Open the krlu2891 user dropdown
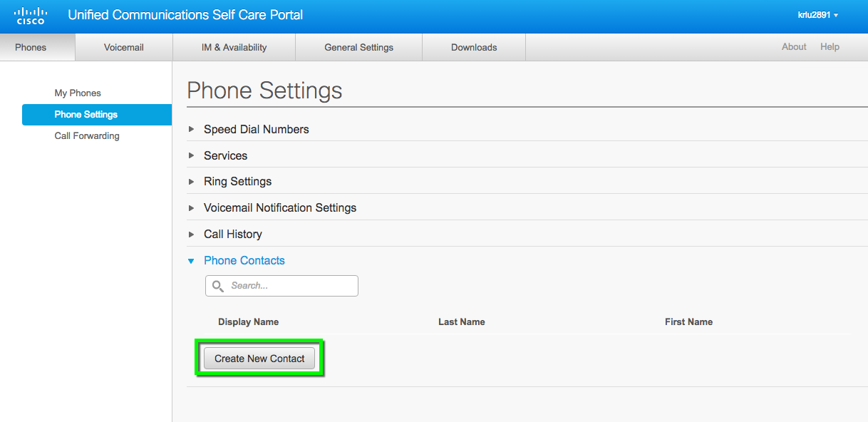The image size is (868, 422). [818, 15]
